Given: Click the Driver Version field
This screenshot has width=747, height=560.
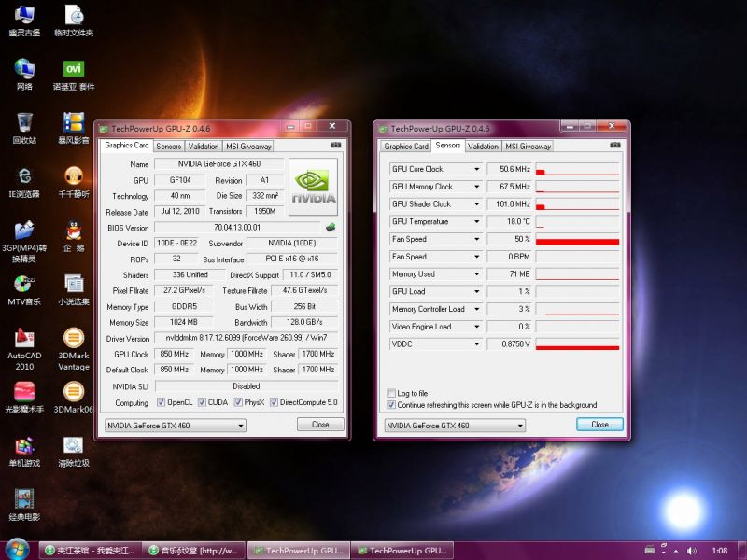Looking at the screenshot, I should [246, 338].
